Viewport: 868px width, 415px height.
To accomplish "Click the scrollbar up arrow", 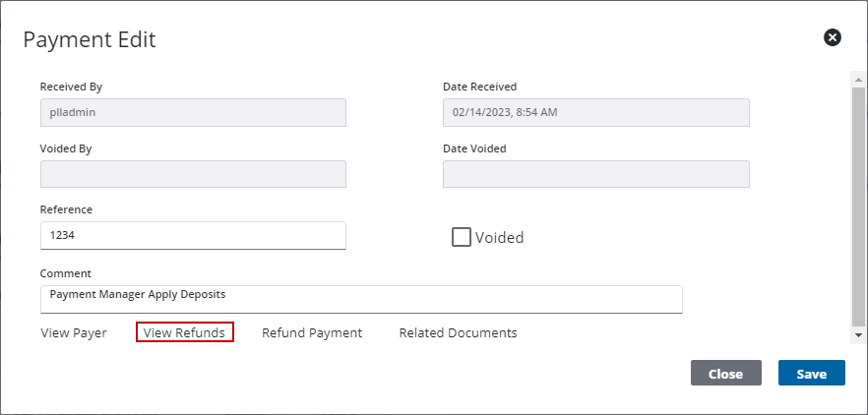I will coord(859,78).
